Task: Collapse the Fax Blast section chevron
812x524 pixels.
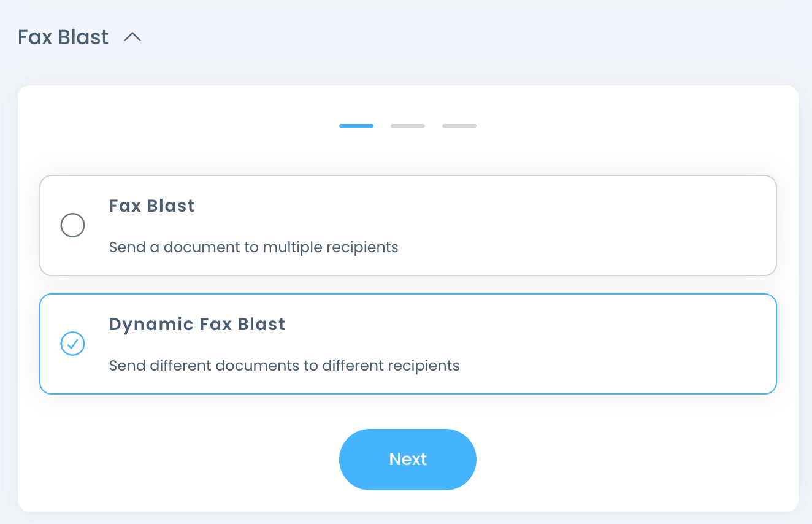Action: click(x=132, y=37)
